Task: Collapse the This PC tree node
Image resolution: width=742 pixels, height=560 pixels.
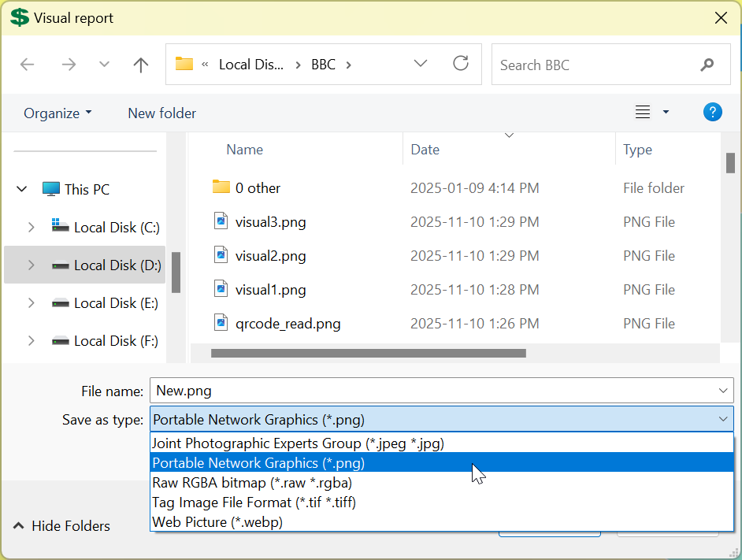Action: 21,189
